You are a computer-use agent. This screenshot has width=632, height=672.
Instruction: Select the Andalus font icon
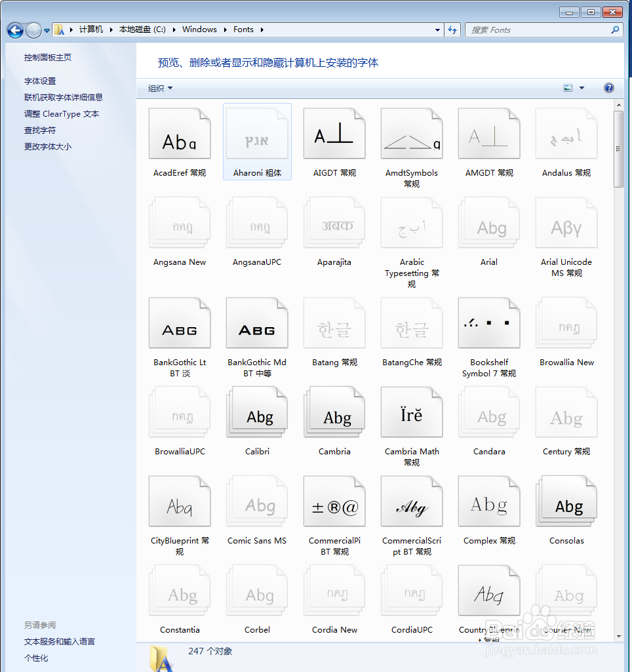point(566,134)
